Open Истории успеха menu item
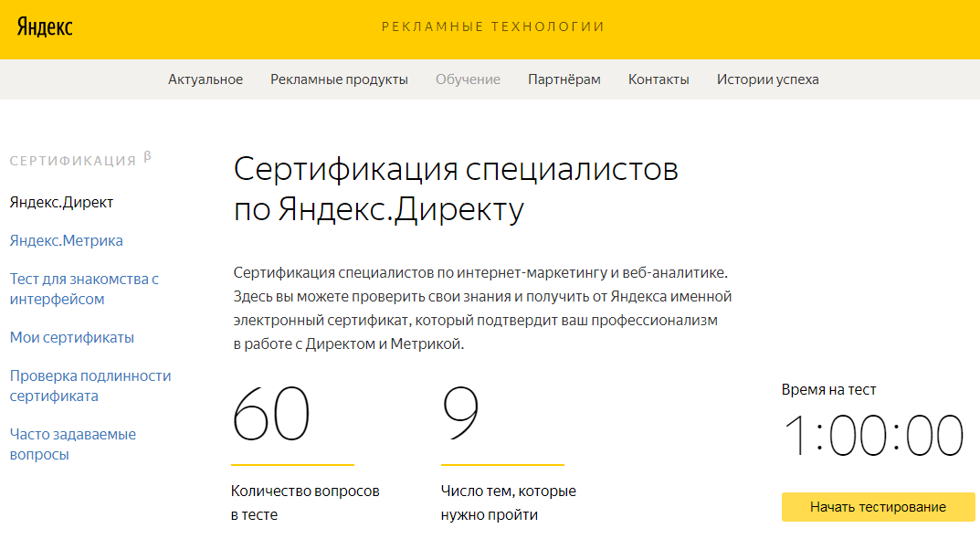 (767, 79)
